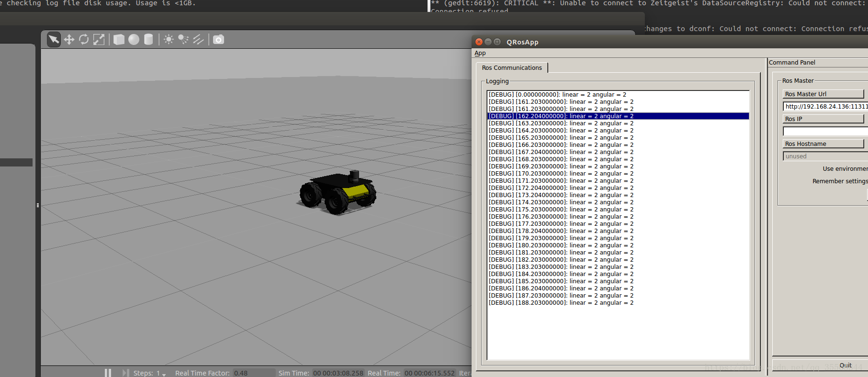
Task: Click the left panel splitter handle in Gazebo
Action: (38, 205)
